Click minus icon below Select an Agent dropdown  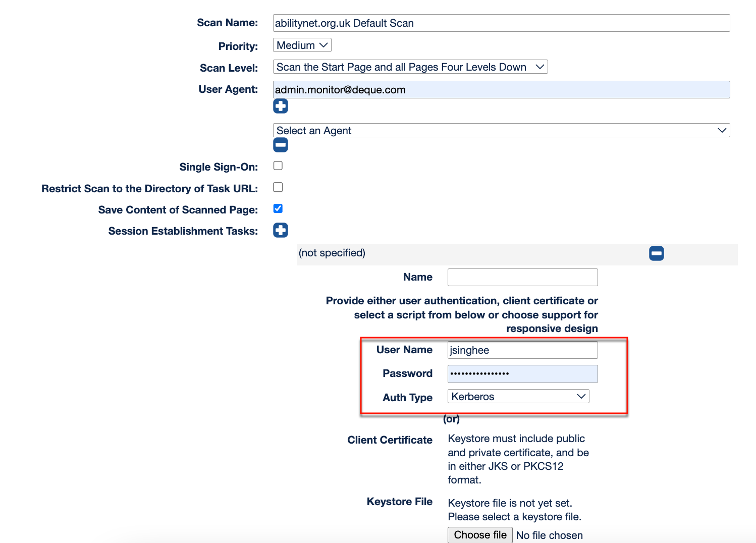pyautogui.click(x=281, y=145)
